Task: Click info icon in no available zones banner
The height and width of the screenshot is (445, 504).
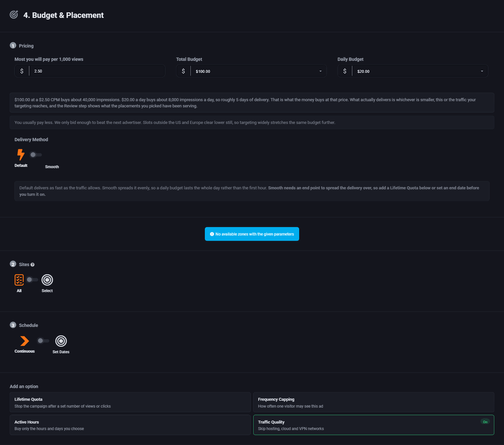Action: tap(212, 234)
